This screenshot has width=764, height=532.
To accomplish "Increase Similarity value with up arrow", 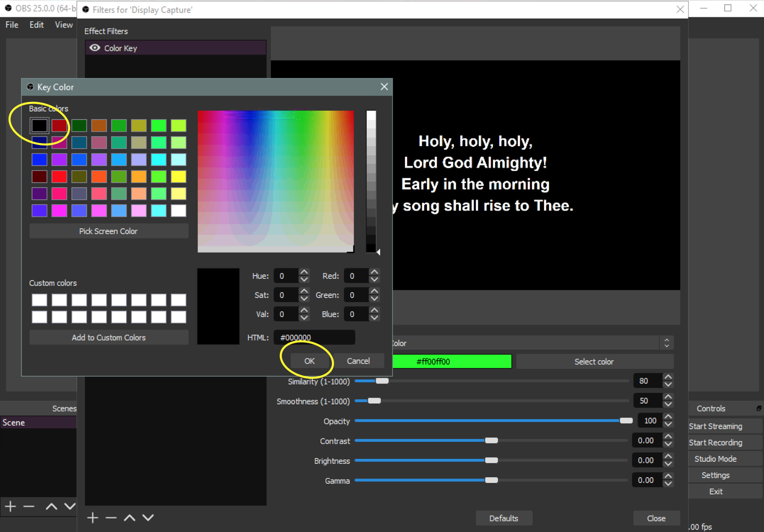I will tap(668, 377).
